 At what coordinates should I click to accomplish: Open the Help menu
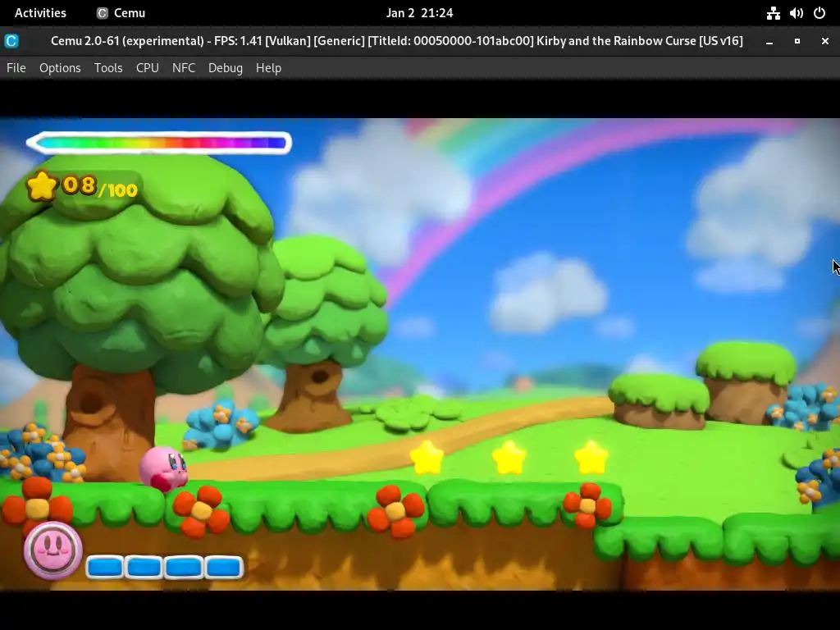(268, 68)
